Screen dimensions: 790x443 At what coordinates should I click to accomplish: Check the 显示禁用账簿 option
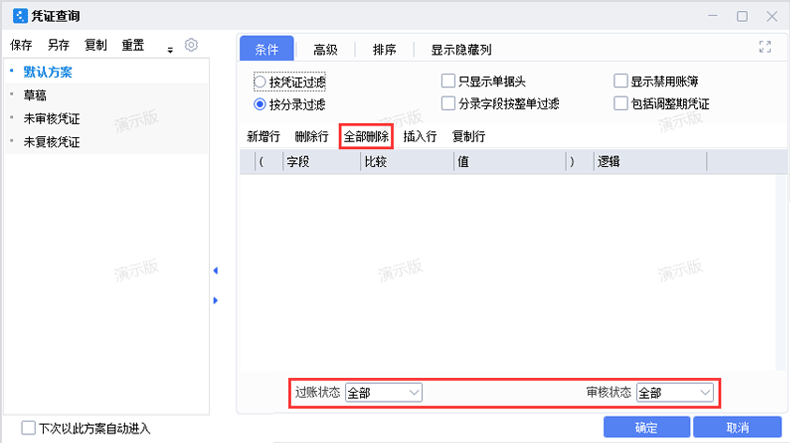coord(621,81)
